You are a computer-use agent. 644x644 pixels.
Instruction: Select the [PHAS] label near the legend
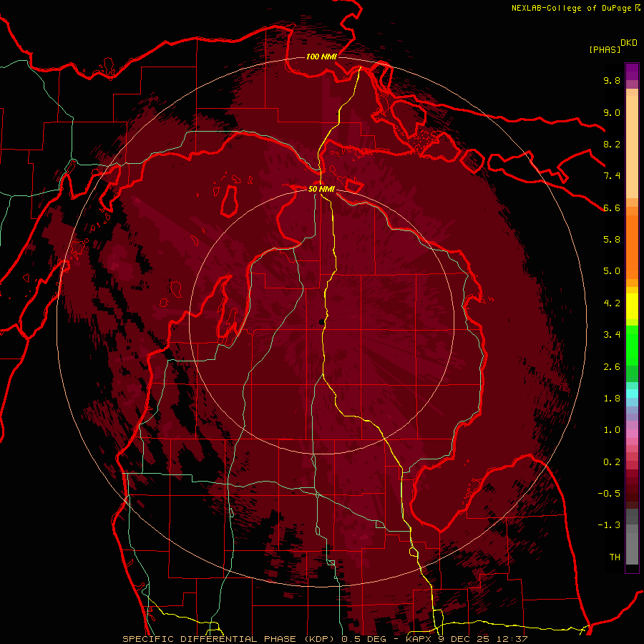605,49
